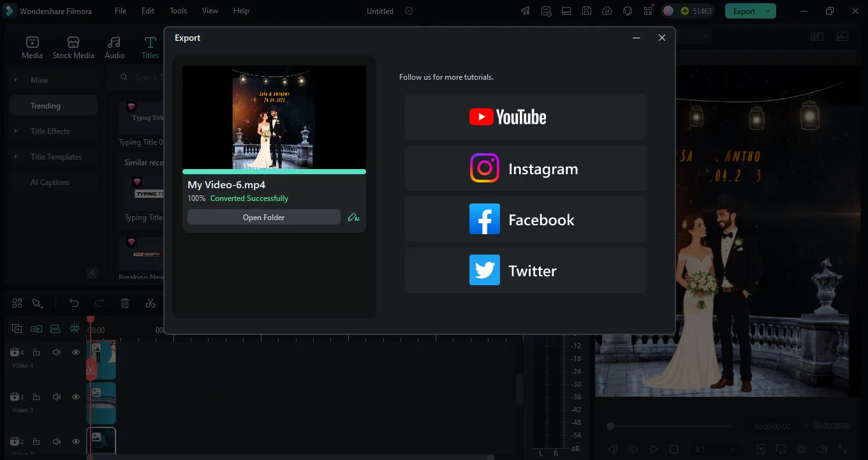Lock the Video 4 track
Screen dimensions: 868x460
click(36, 352)
